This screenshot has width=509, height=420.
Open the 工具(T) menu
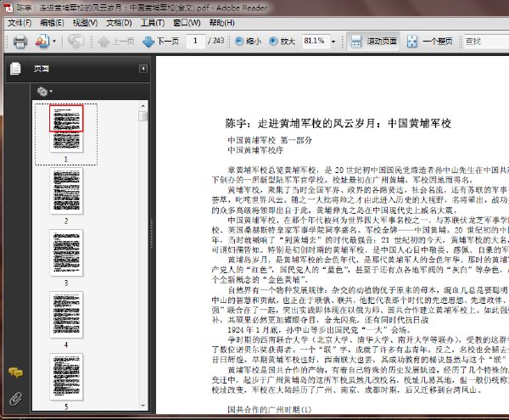(x=153, y=23)
